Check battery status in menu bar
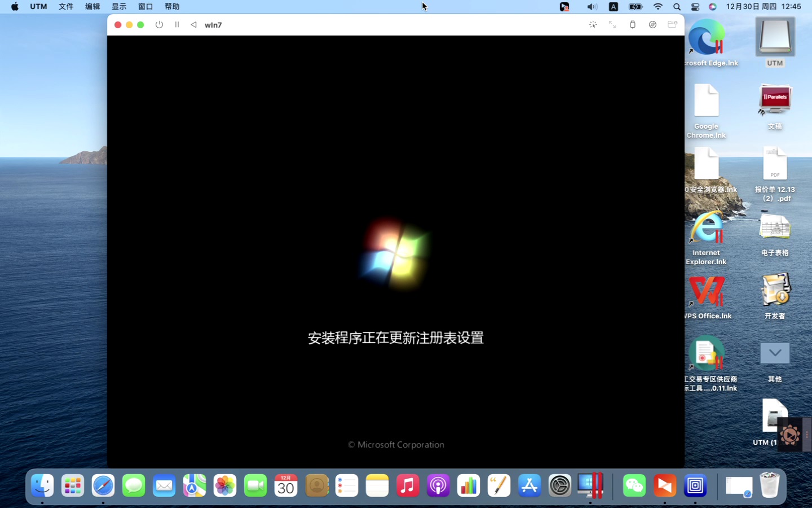The height and width of the screenshot is (508, 812). [x=636, y=7]
